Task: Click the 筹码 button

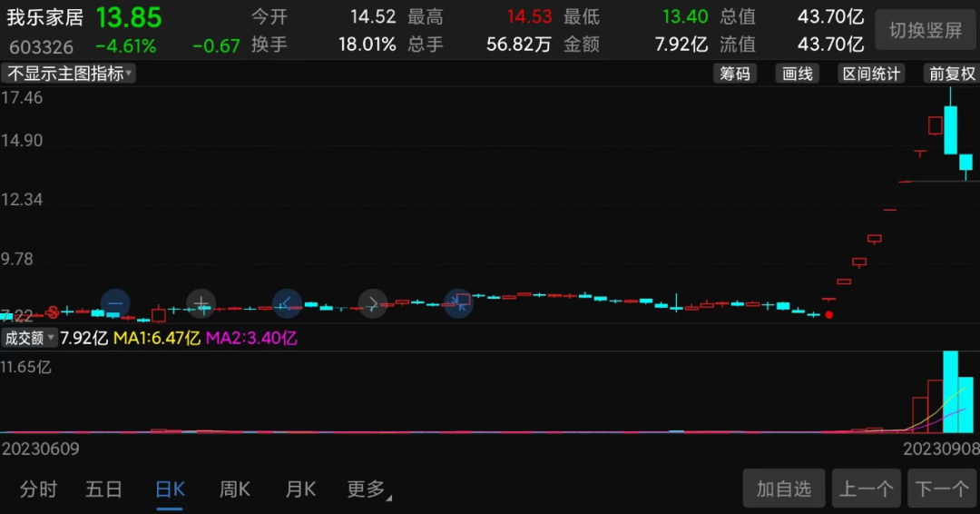Action: pos(734,74)
